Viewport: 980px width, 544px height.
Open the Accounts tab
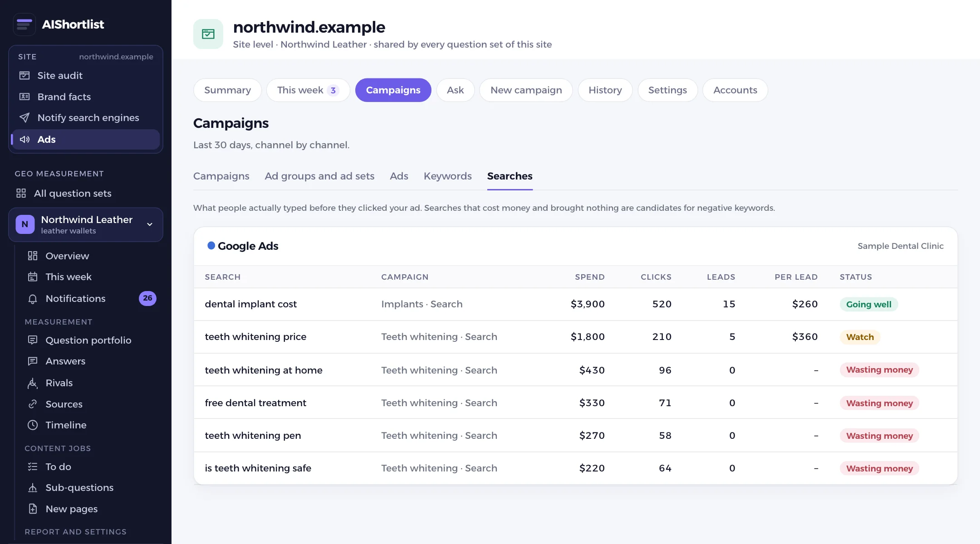(x=735, y=90)
